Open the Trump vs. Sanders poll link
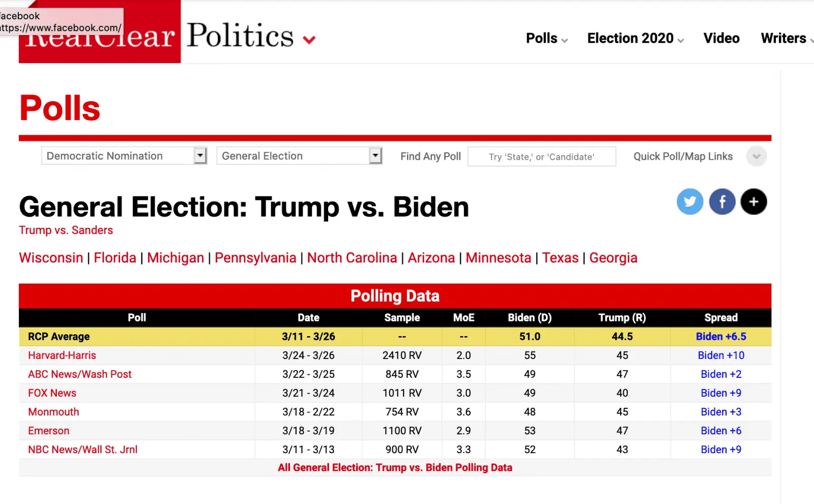The height and width of the screenshot is (504, 814). click(66, 230)
